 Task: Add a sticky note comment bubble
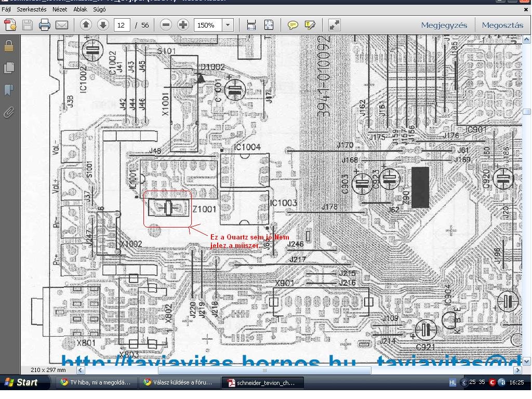pos(292,25)
